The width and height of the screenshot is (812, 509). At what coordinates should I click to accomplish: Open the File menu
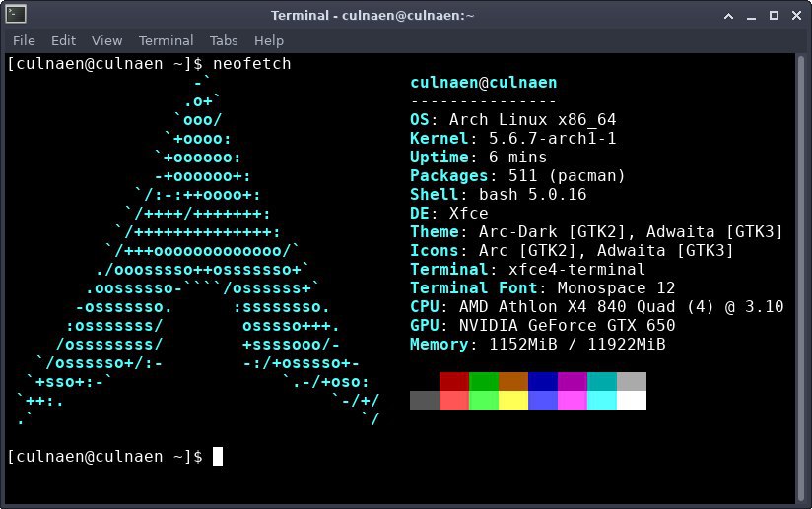[x=24, y=41]
